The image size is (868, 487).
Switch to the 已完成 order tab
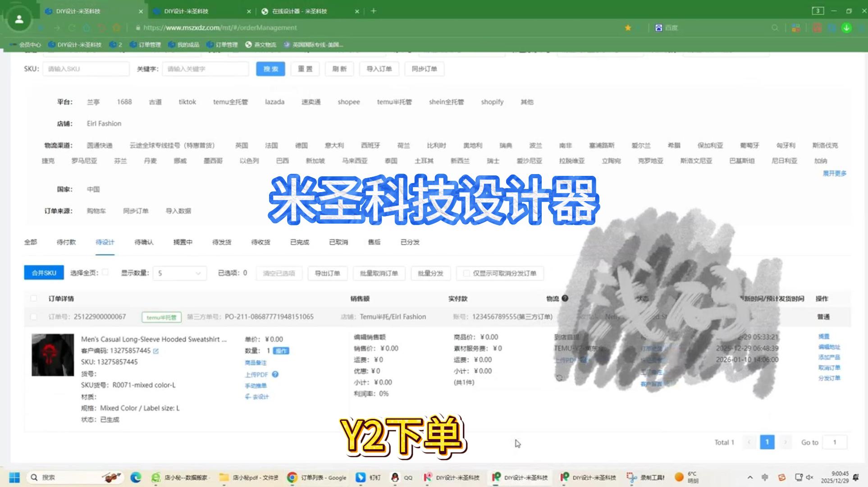pos(300,242)
